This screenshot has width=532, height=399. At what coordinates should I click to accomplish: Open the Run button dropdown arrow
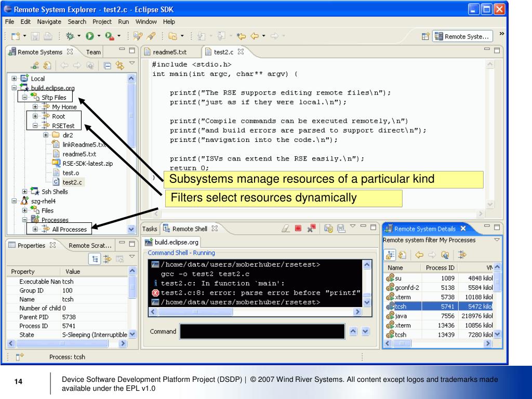point(99,36)
